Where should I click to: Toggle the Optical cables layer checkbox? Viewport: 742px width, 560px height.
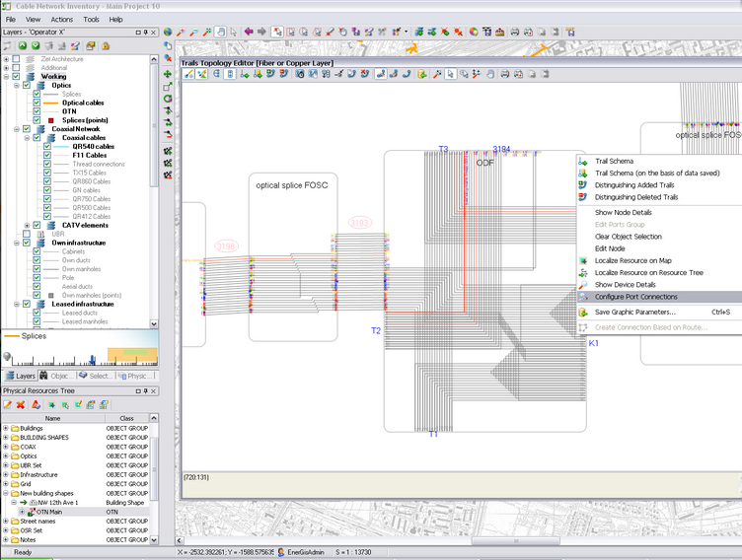(37, 103)
